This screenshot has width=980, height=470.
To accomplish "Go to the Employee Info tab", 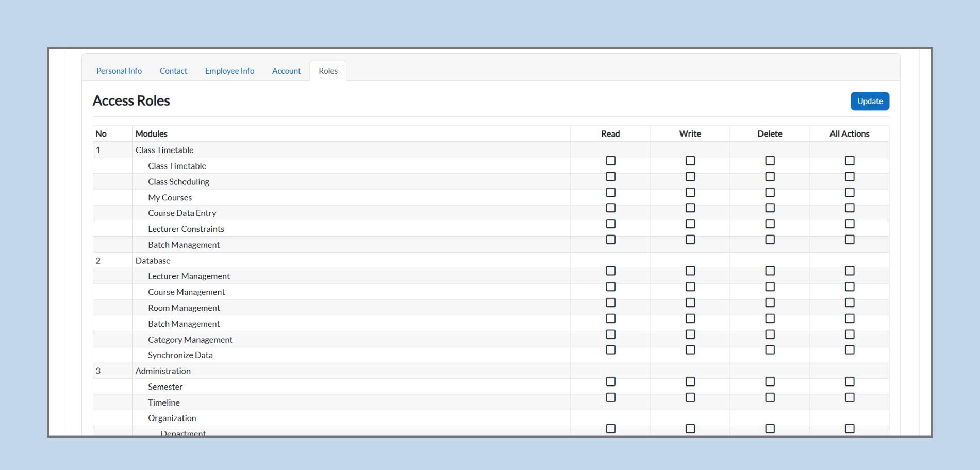I will pos(229,71).
